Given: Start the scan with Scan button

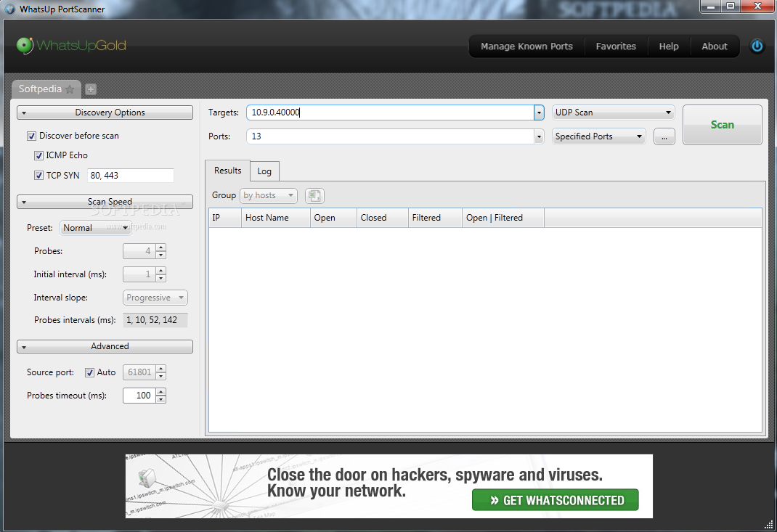Looking at the screenshot, I should pos(723,125).
